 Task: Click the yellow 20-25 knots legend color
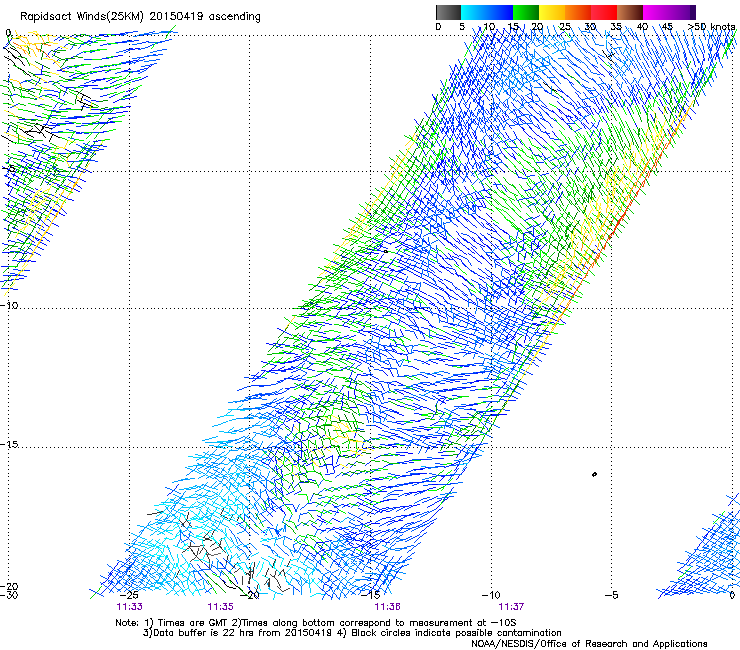[552, 12]
